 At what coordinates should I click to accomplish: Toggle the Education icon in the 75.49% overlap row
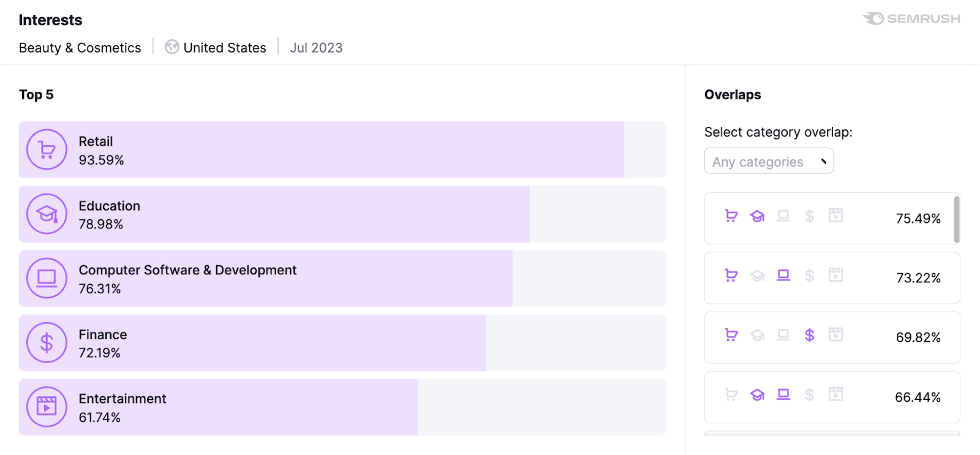[x=757, y=216]
